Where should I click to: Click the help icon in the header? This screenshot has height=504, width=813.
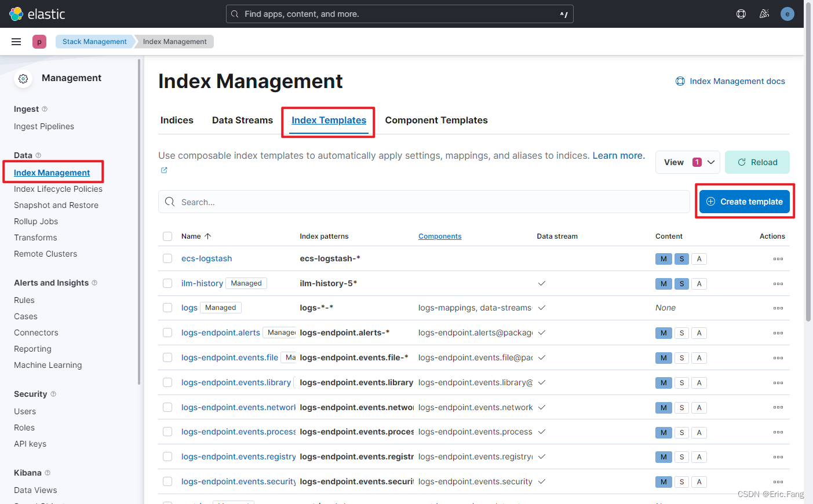pyautogui.click(x=741, y=13)
